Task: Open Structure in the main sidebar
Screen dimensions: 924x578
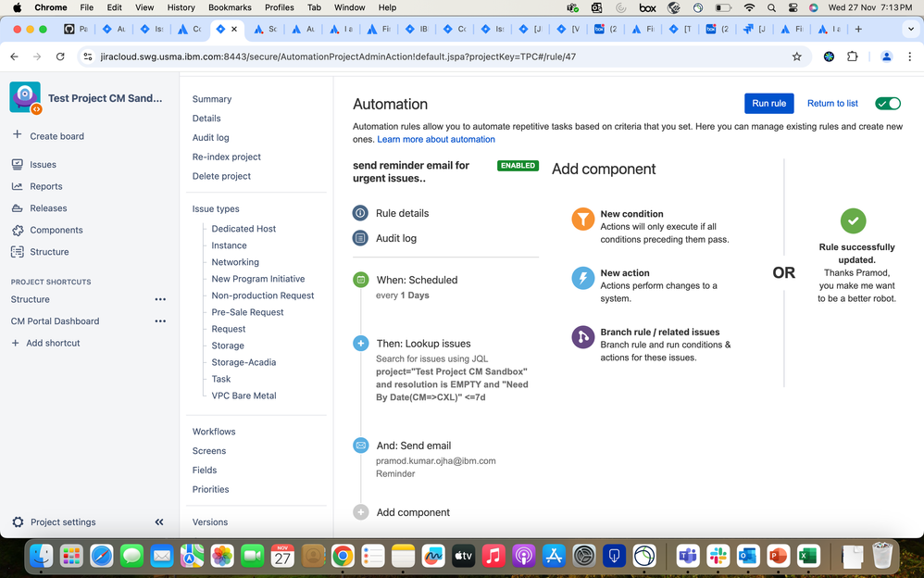Action: (x=49, y=252)
